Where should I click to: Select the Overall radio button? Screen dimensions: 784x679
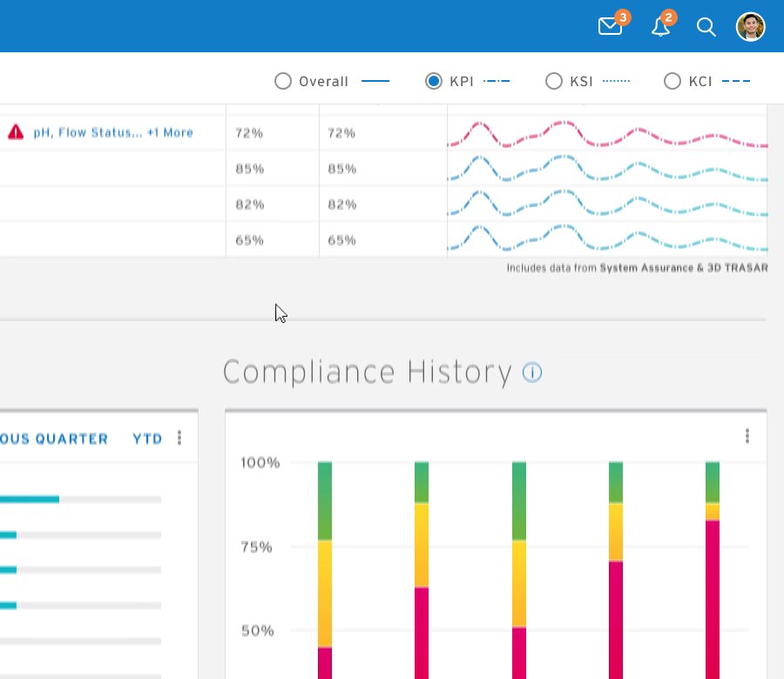coord(283,81)
